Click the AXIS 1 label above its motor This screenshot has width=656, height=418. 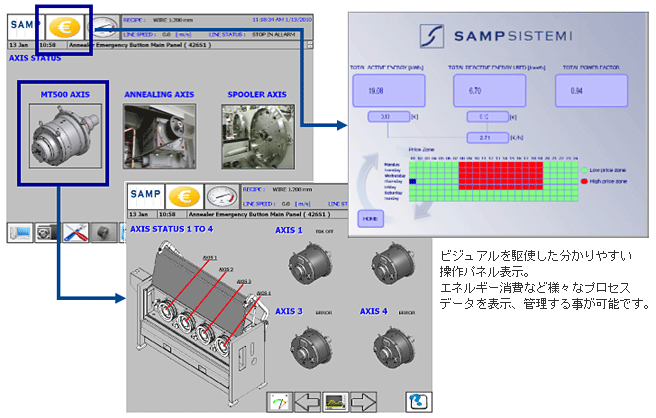[x=289, y=230]
